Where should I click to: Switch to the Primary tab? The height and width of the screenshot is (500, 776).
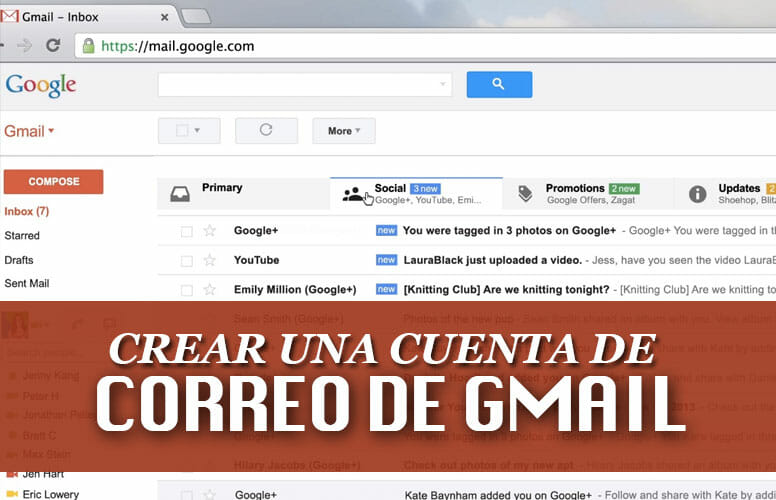[243, 193]
